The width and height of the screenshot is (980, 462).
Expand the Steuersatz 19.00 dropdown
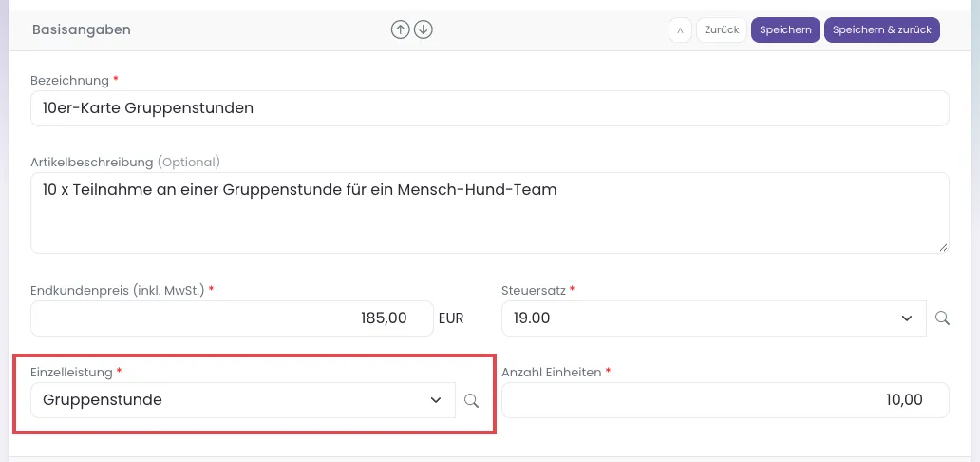(714, 318)
